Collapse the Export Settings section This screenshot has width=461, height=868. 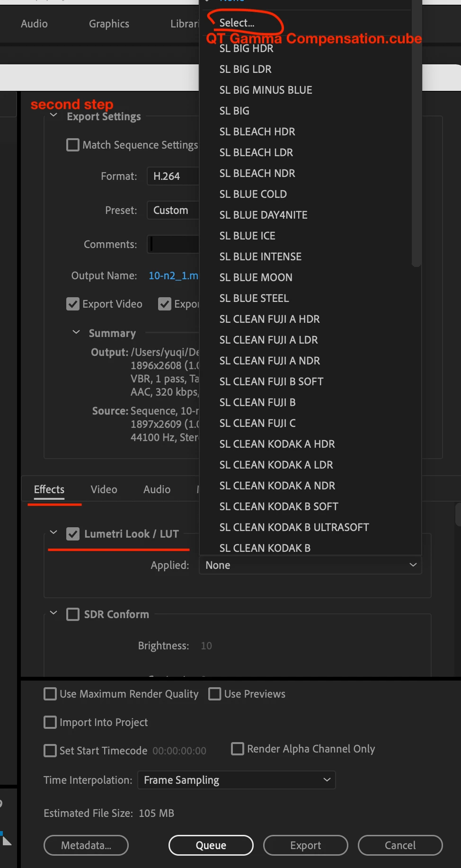[53, 115]
